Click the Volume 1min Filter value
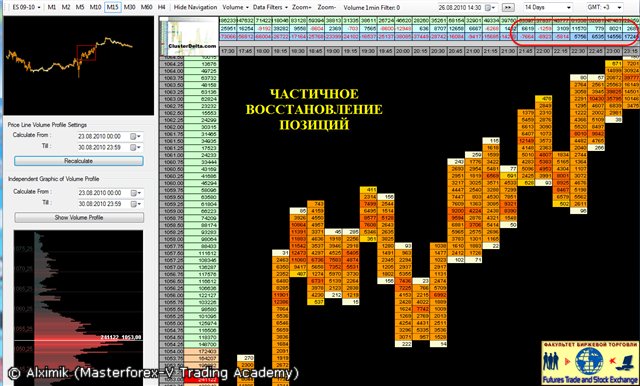The width and height of the screenshot is (640, 386). click(372, 8)
